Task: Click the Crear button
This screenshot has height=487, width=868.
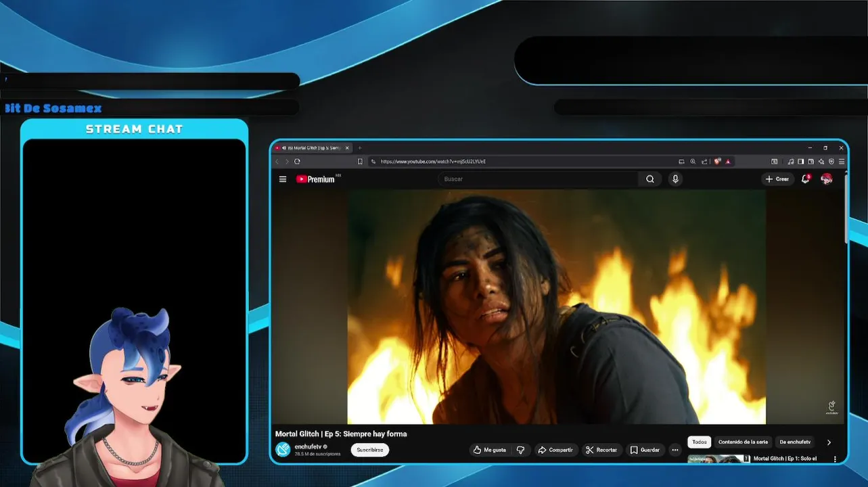Action: coord(777,179)
